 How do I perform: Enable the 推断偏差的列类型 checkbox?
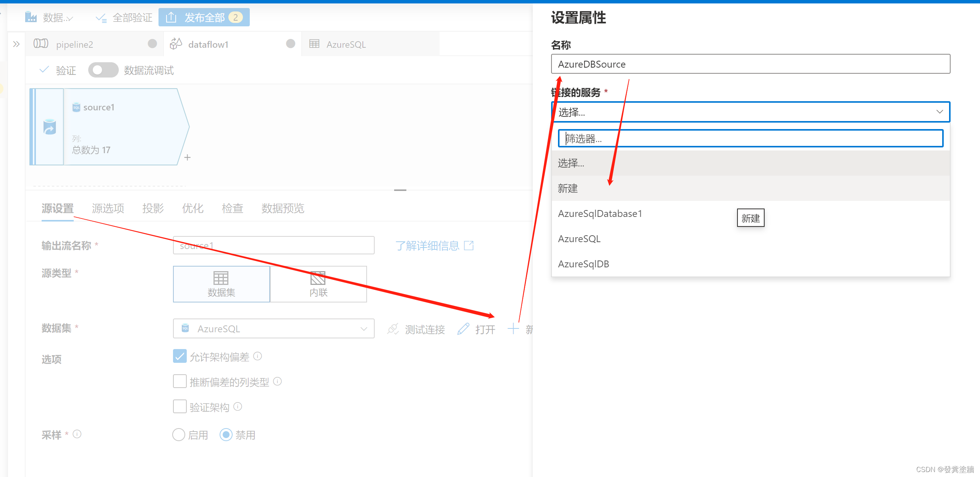click(x=180, y=381)
